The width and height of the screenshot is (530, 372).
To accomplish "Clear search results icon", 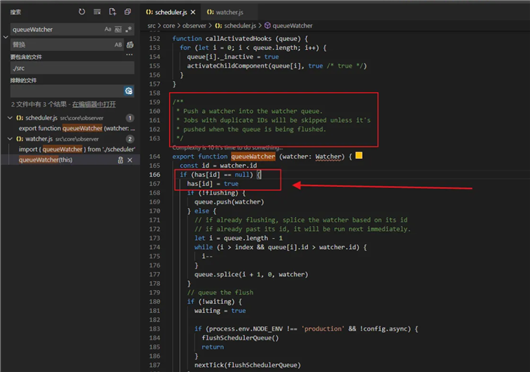I will click(97, 12).
